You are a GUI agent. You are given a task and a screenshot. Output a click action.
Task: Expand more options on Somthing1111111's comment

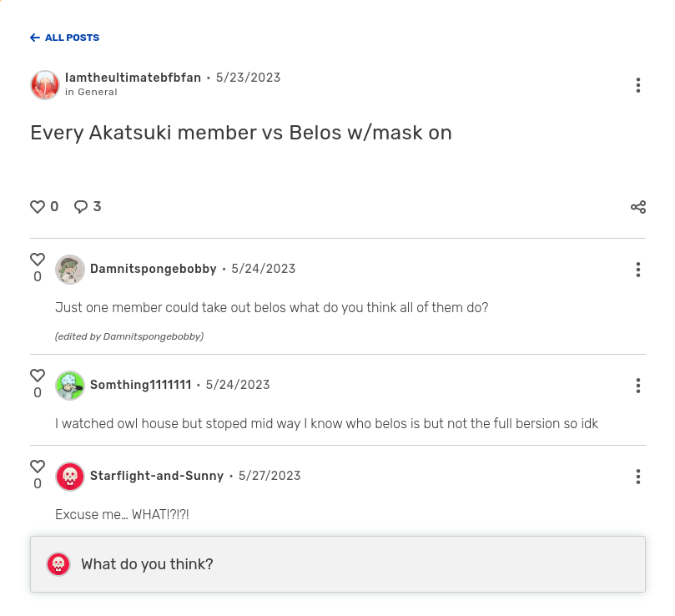point(638,386)
